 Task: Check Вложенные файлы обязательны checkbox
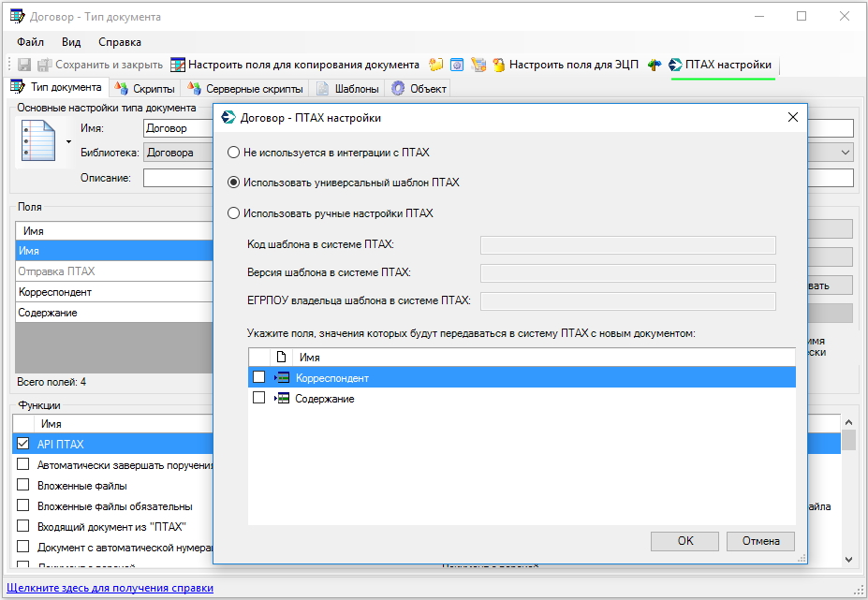pos(22,505)
